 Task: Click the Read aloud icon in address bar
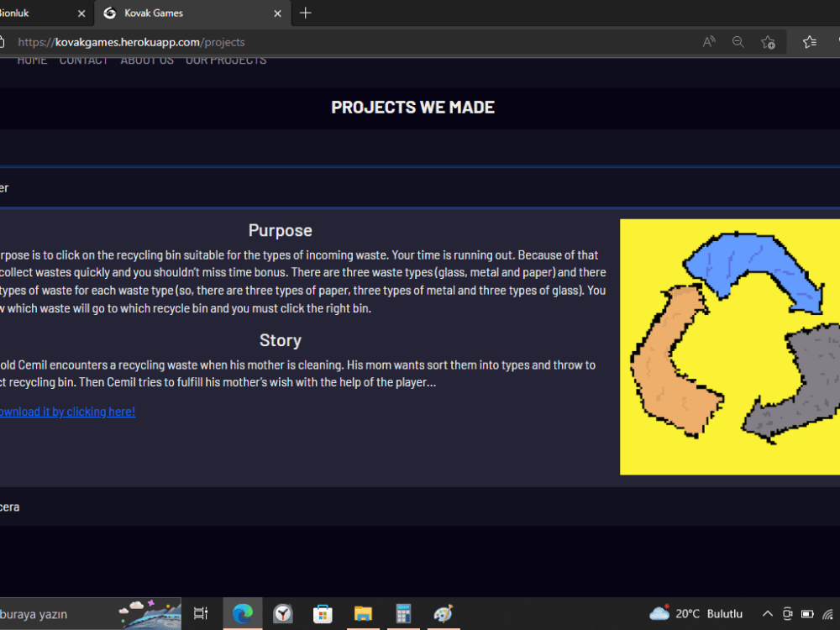pos(709,42)
